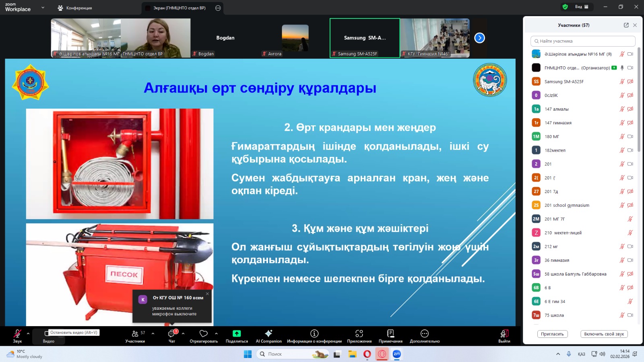Open the Apps icon in toolbar
644x362 pixels.
point(359,334)
